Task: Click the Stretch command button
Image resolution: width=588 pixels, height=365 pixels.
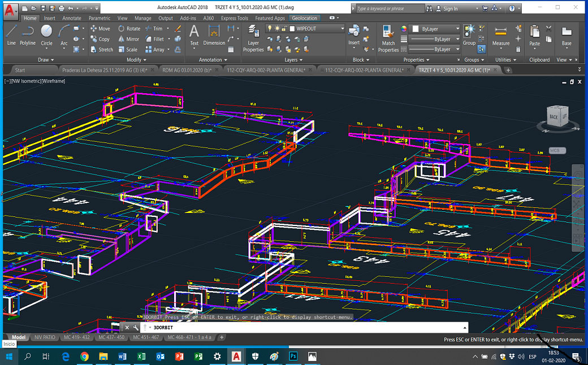Action: pyautogui.click(x=102, y=50)
